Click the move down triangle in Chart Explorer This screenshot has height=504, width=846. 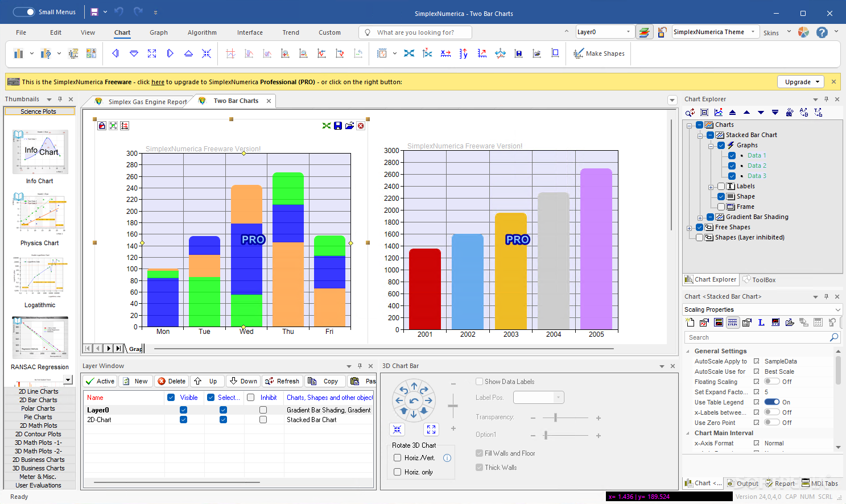tap(761, 113)
